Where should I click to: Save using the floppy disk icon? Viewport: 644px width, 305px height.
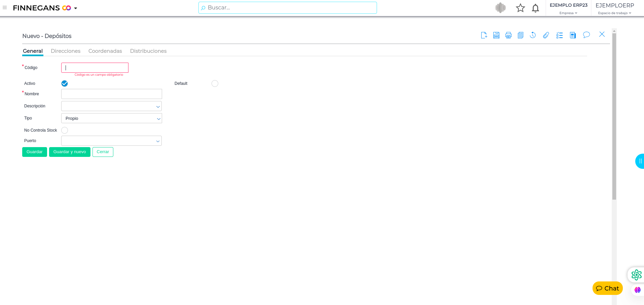[496, 35]
